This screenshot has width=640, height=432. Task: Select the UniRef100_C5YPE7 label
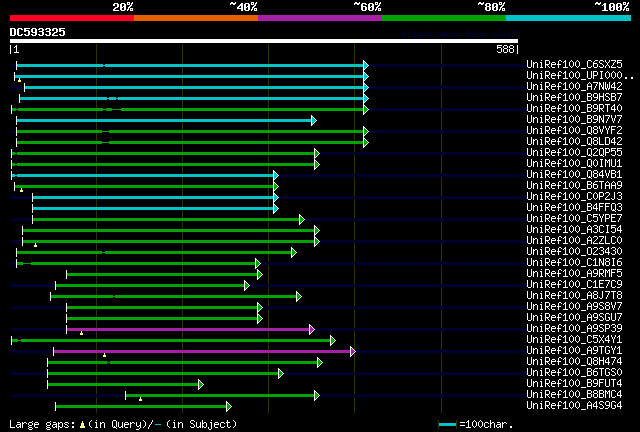(574, 218)
